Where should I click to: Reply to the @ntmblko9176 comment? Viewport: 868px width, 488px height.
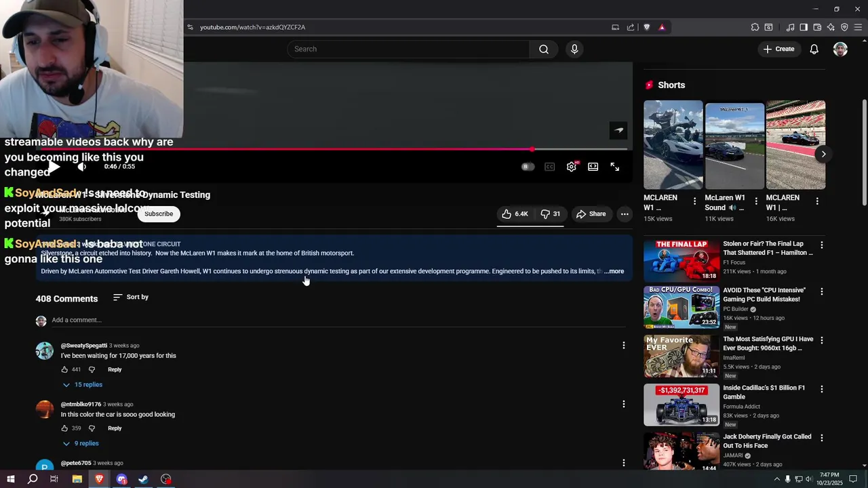tap(115, 428)
